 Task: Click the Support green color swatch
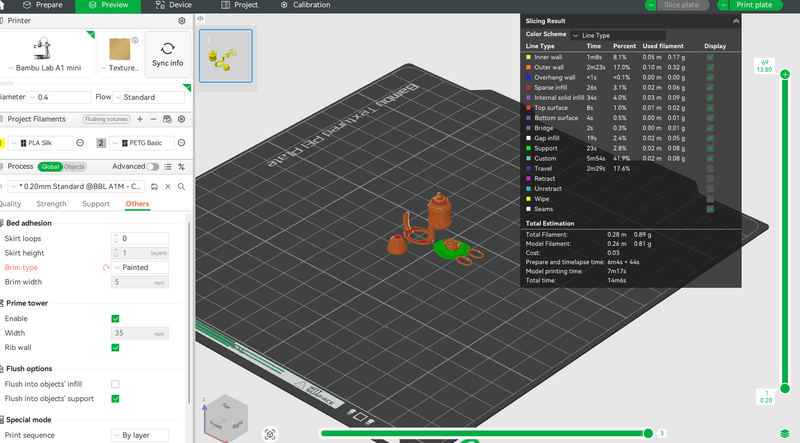(529, 149)
